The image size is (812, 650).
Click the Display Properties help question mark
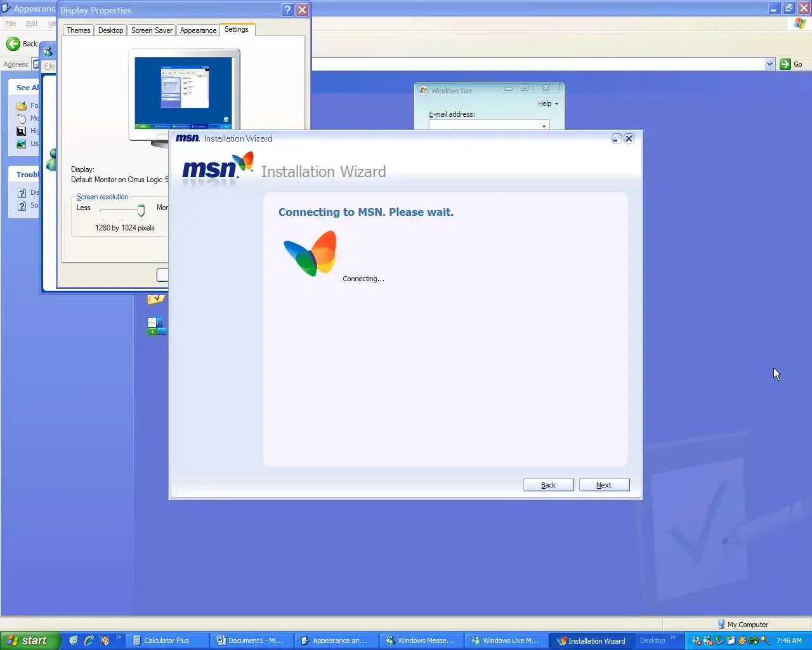click(x=287, y=10)
